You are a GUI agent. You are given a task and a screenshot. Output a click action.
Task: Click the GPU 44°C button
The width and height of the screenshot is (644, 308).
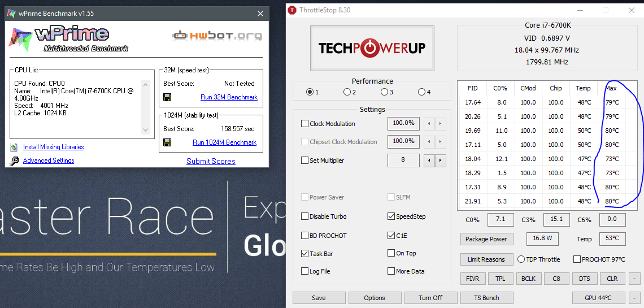click(598, 298)
